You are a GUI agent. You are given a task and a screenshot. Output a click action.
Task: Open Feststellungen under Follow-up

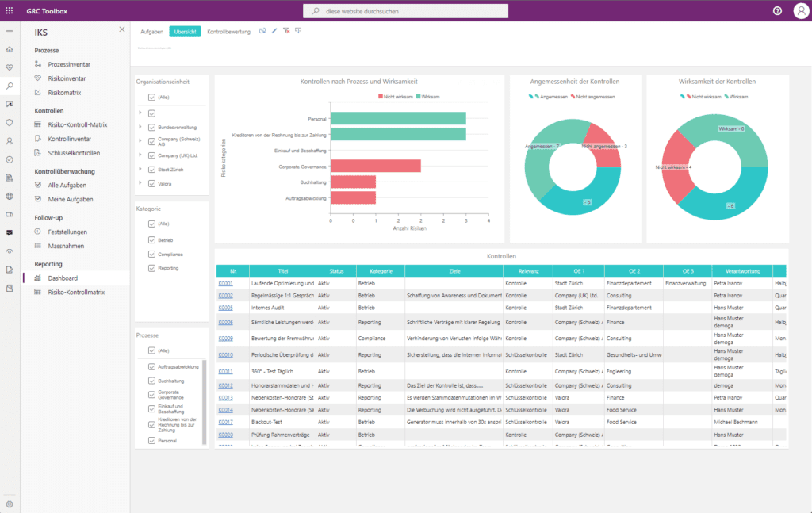(x=67, y=232)
